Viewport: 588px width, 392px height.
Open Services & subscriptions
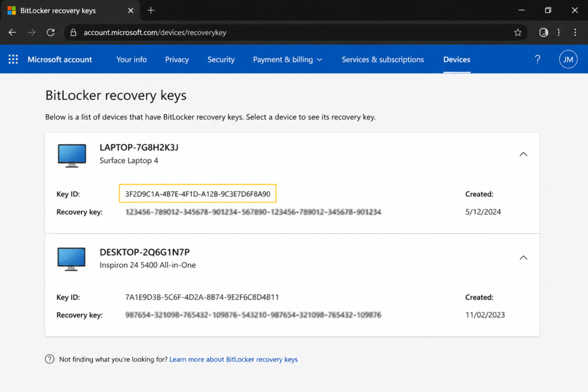pos(382,60)
